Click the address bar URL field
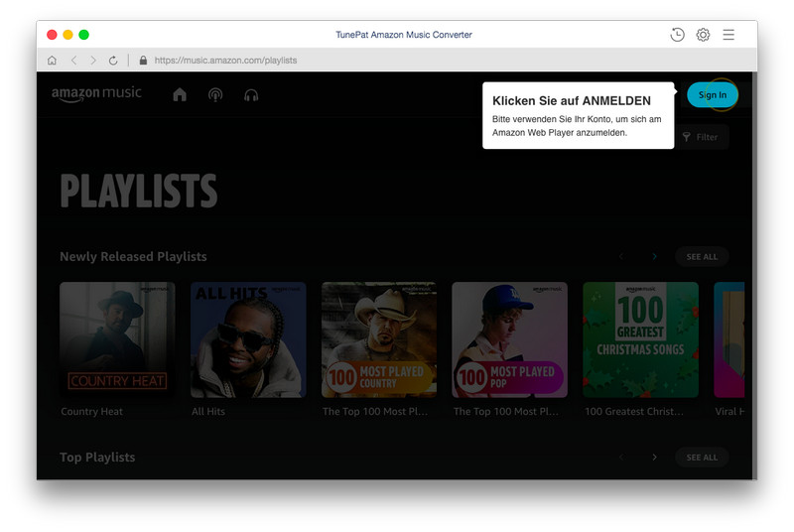Viewport: 794px width, 532px height. pyautogui.click(x=226, y=61)
